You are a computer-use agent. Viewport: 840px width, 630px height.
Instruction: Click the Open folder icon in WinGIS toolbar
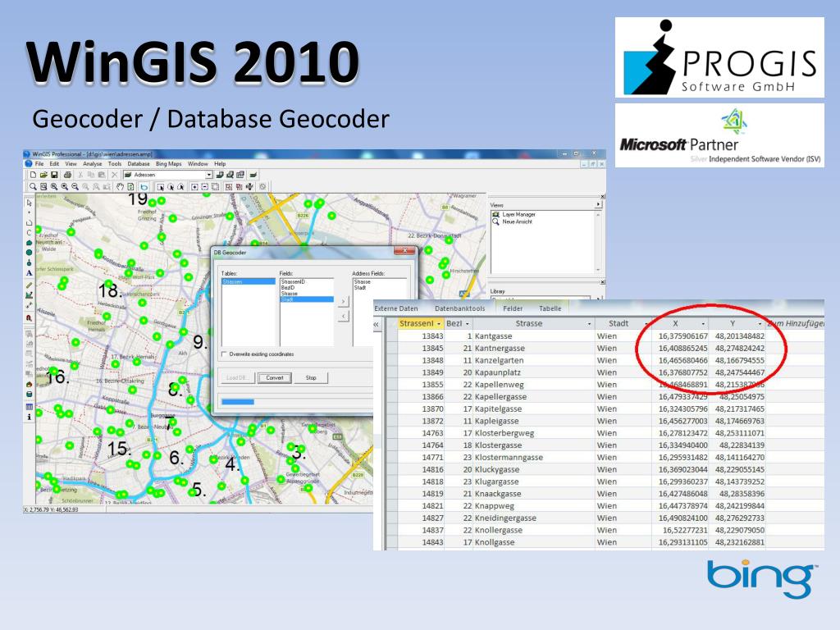pos(44,175)
